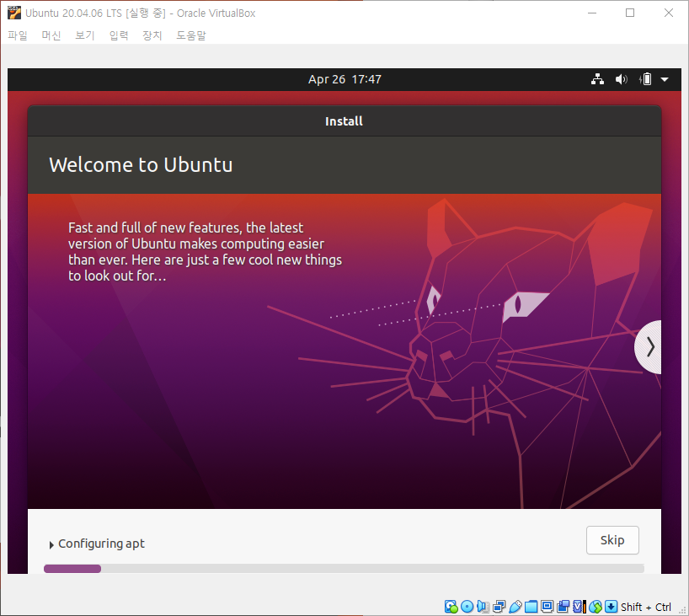Open the 파일 menu
This screenshot has width=689, height=616.
[18, 35]
